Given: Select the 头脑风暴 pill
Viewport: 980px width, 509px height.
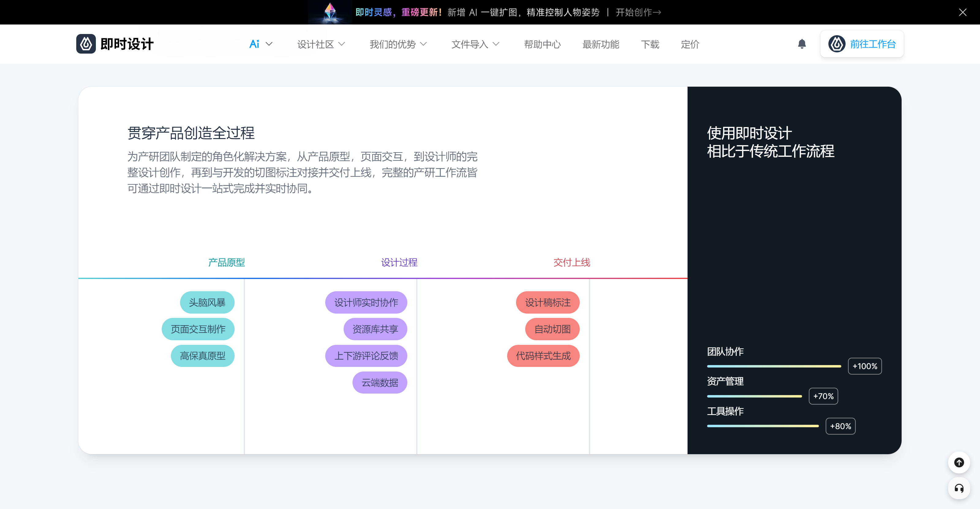Looking at the screenshot, I should pos(207,303).
